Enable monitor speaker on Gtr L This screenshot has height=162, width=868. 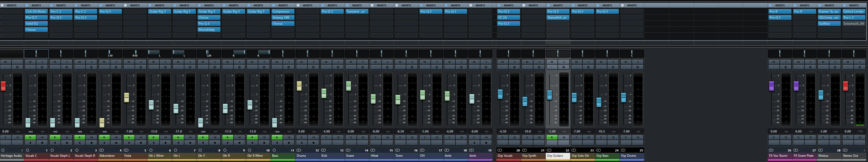178,143
